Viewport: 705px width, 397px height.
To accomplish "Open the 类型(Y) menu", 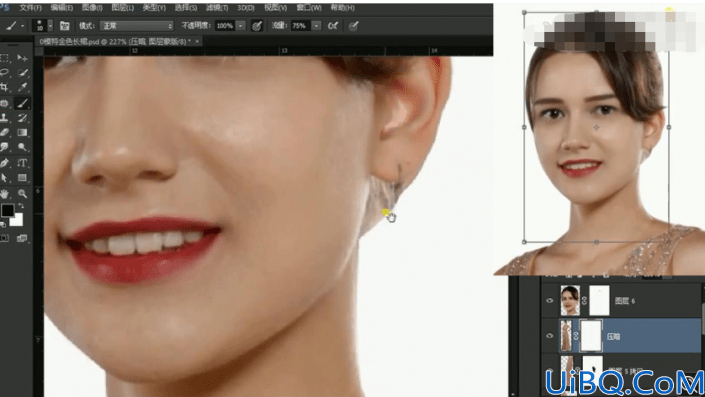I will [x=154, y=8].
